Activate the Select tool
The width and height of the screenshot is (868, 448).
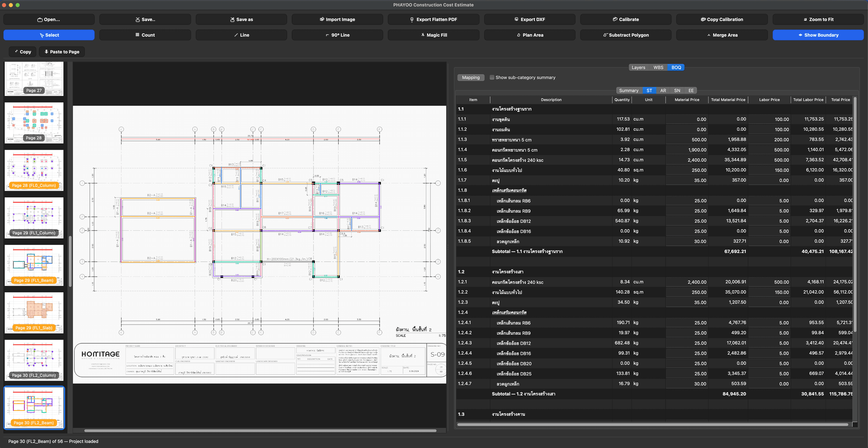pos(49,35)
